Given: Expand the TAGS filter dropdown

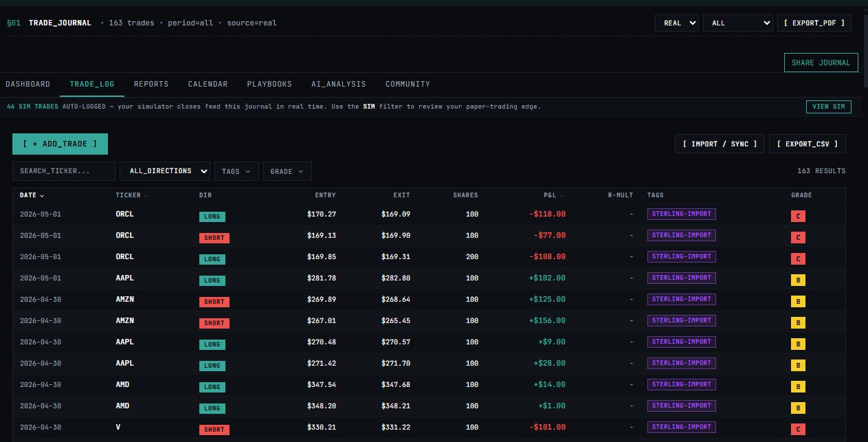Looking at the screenshot, I should [236, 171].
